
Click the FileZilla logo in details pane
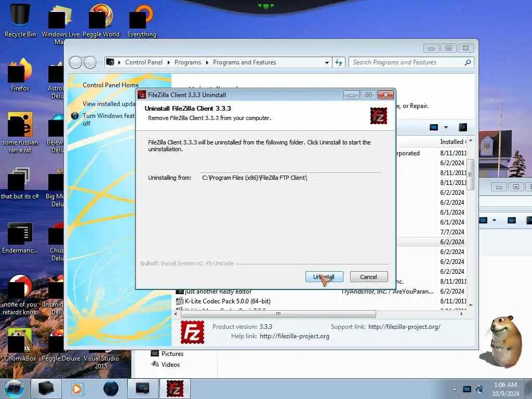point(192,332)
